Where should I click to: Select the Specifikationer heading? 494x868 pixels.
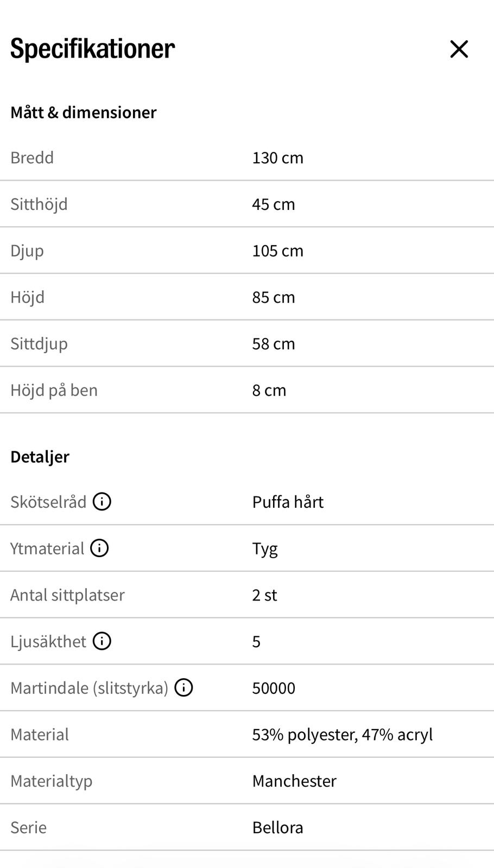(x=93, y=49)
